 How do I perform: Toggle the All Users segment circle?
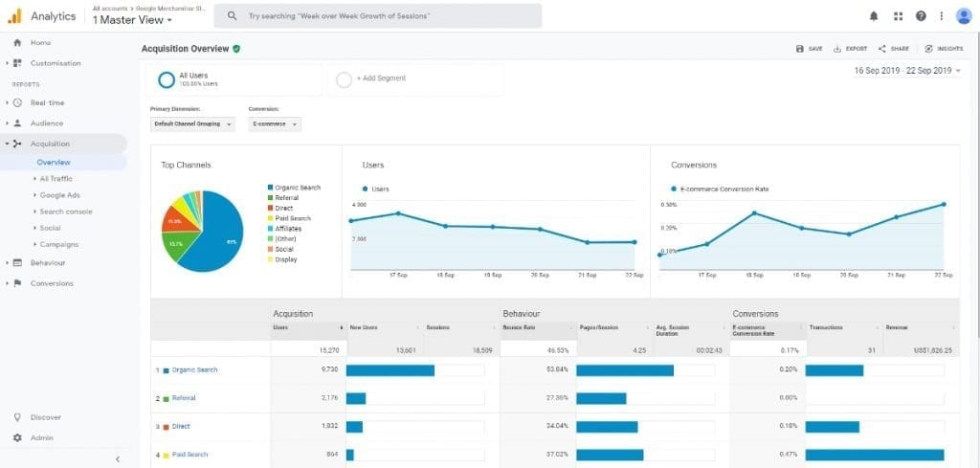167,79
